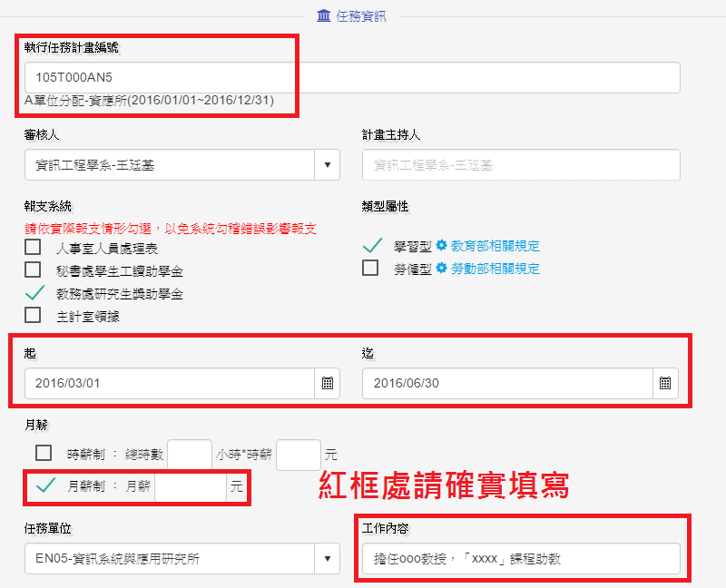Viewport: 726px width, 588px height.
Task: Click the 報支系統 label
Action: pos(48,206)
